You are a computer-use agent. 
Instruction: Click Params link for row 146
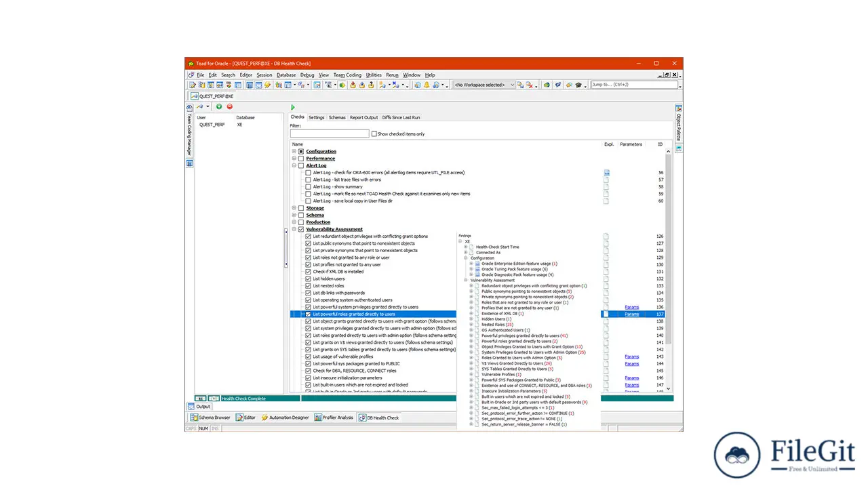click(632, 378)
